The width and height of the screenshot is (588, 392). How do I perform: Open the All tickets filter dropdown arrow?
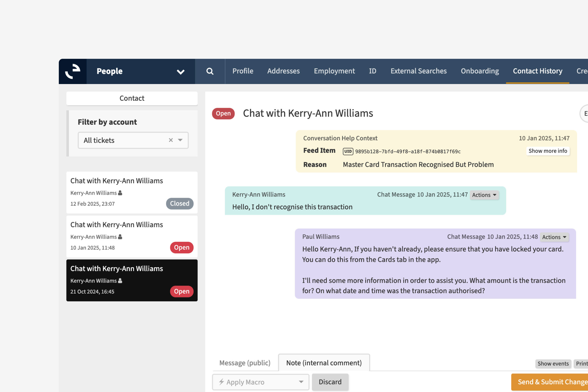click(x=180, y=140)
